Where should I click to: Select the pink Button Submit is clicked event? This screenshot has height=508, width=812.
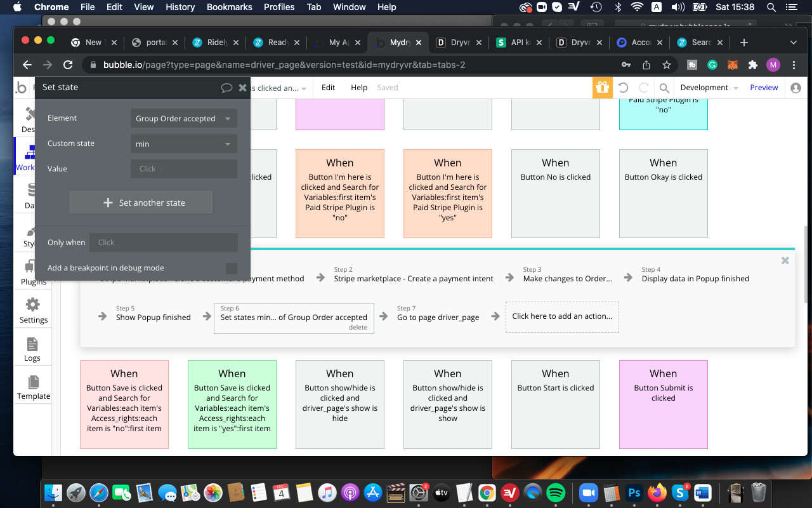663,404
